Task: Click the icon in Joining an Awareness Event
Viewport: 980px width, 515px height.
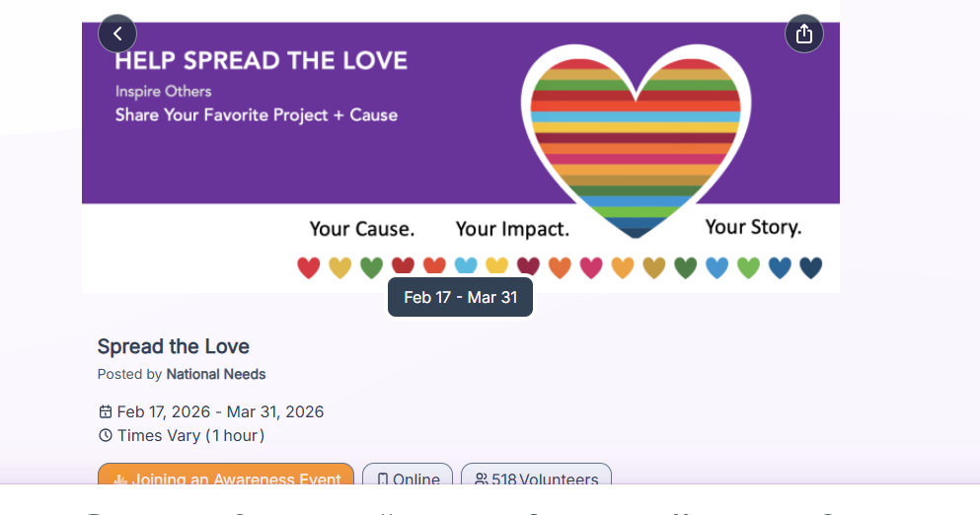Action: [x=120, y=480]
